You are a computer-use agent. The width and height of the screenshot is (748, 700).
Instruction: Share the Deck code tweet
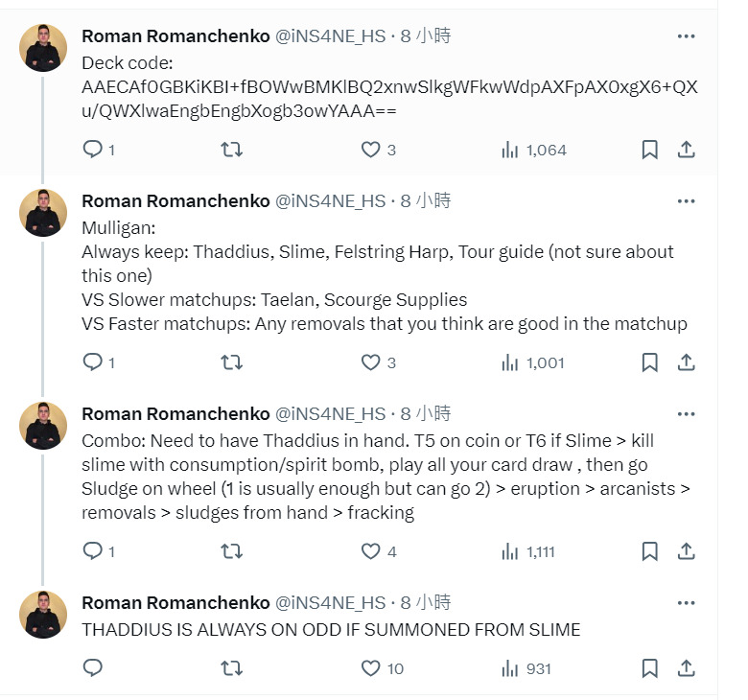click(x=686, y=150)
